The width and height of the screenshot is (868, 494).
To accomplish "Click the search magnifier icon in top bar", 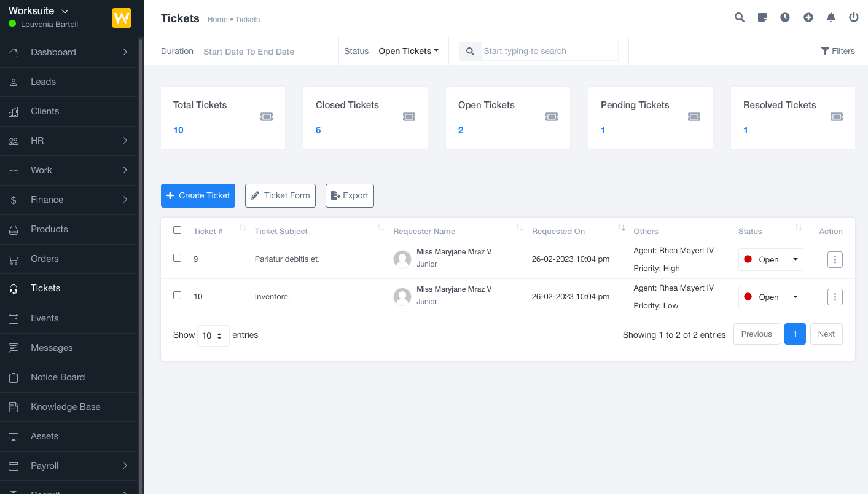I will point(740,17).
